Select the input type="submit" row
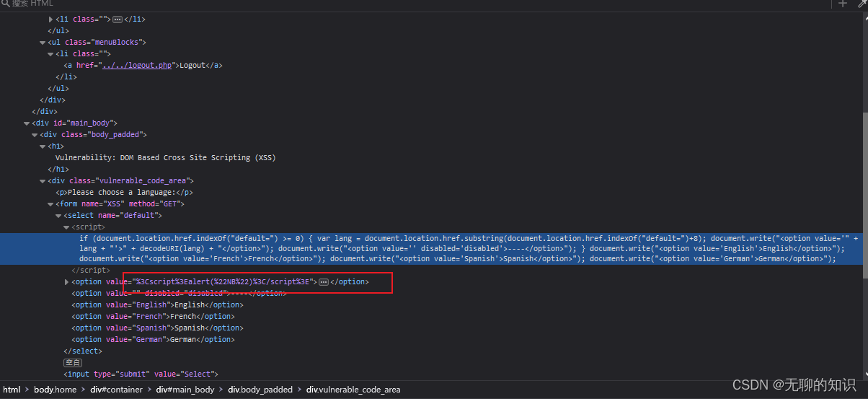This screenshot has width=868, height=399. (141, 374)
